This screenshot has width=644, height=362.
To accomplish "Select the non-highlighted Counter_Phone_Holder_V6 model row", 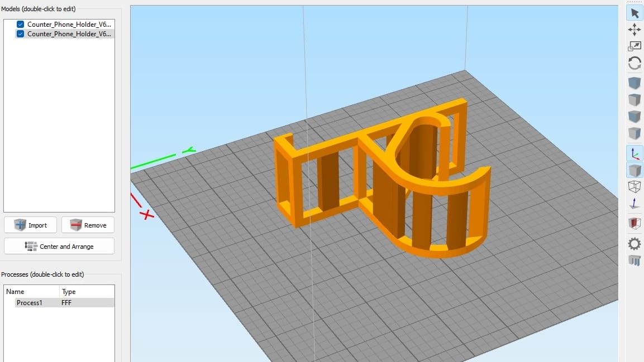I will point(65,24).
